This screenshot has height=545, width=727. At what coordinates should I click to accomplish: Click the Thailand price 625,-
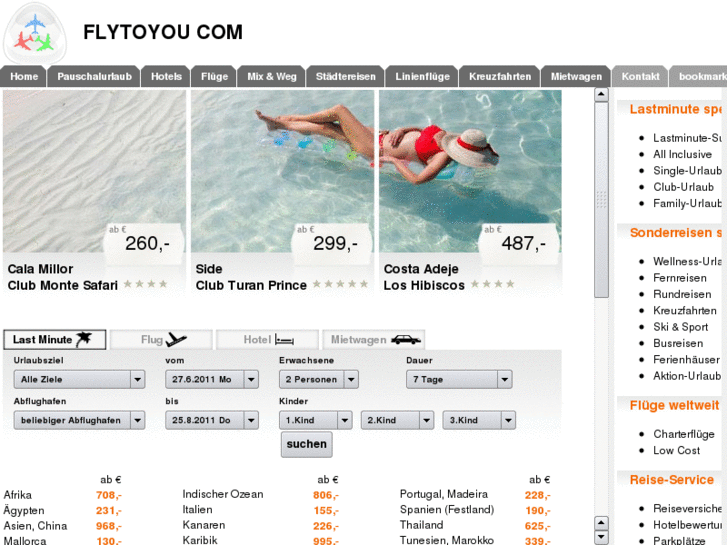[x=537, y=526]
